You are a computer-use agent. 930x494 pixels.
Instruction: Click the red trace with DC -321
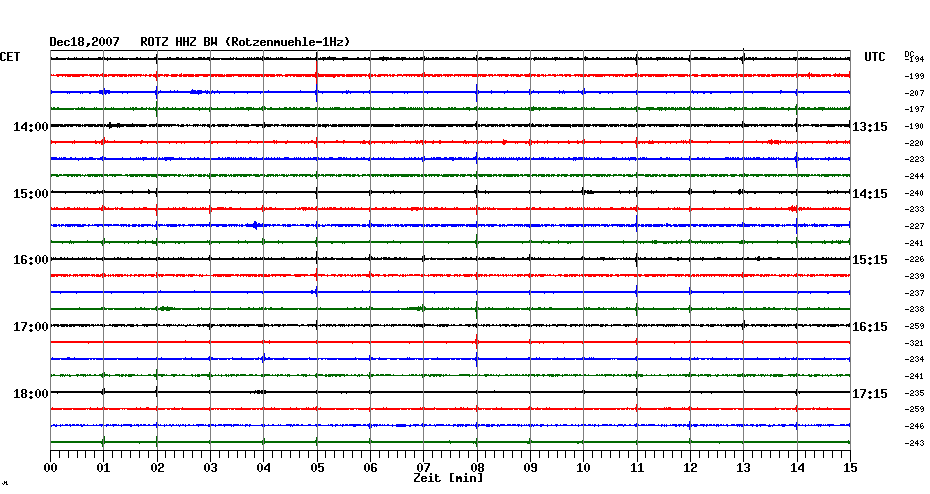450,342
